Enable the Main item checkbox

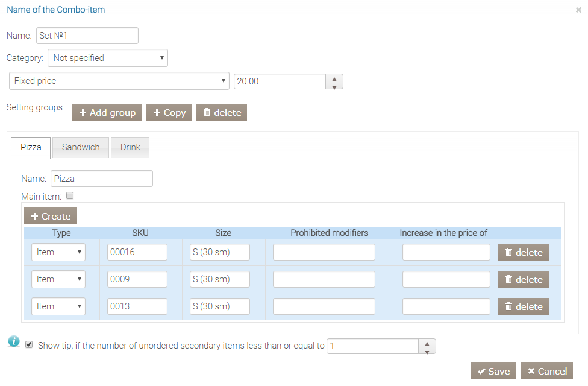coord(70,196)
